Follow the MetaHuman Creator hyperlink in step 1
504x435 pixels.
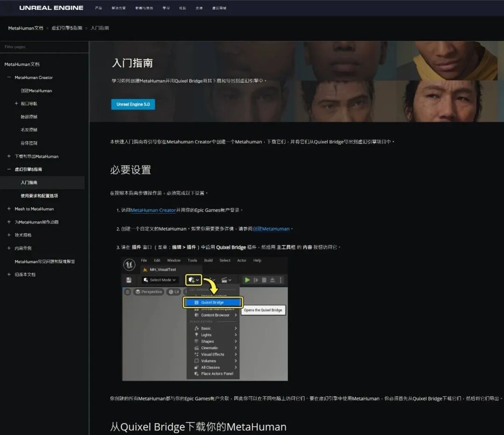tap(153, 210)
